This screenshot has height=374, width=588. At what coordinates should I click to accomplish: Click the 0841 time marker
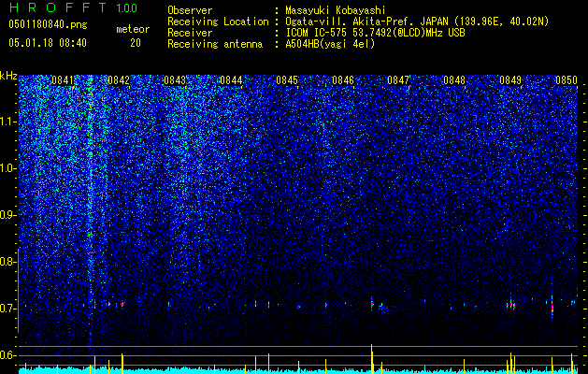[x=63, y=80]
